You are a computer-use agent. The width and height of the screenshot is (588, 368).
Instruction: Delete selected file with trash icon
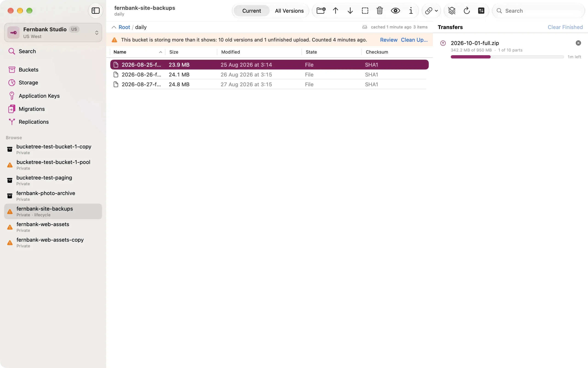tap(379, 11)
